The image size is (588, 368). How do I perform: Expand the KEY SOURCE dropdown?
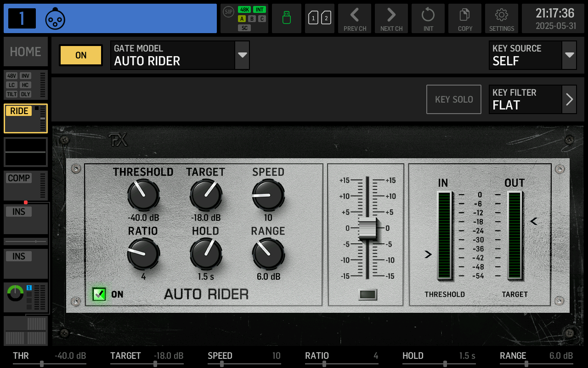click(569, 55)
